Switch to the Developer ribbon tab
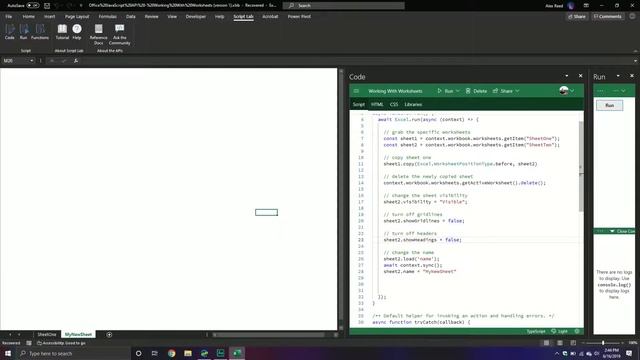This screenshot has height=360, width=640. 196,16
